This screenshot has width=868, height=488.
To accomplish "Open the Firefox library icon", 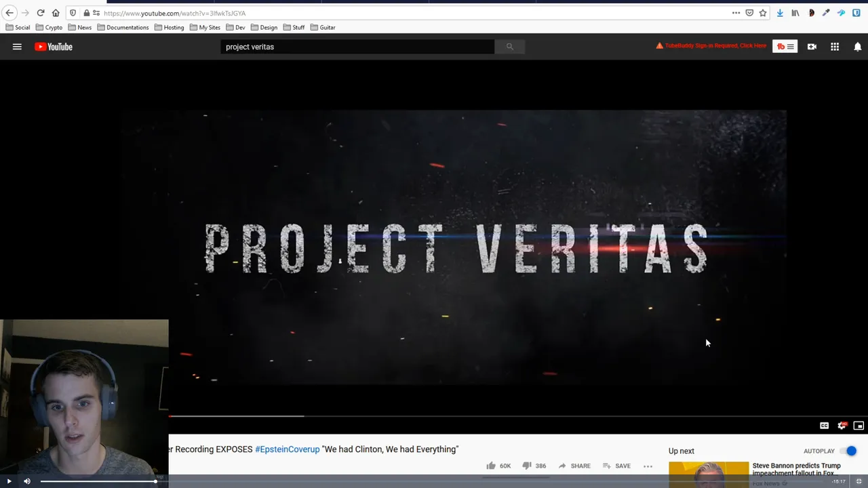I will [x=795, y=13].
